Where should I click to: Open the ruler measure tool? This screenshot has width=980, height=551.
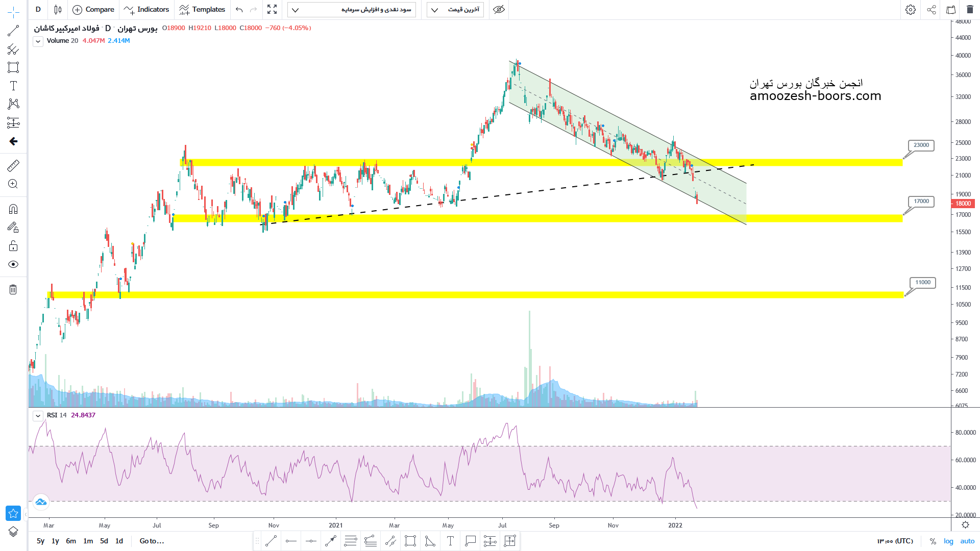13,165
